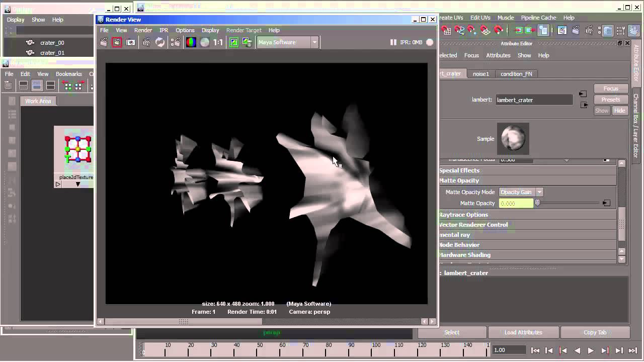Open Render View from main status line
This screenshot has height=362, width=644.
coord(562,30)
